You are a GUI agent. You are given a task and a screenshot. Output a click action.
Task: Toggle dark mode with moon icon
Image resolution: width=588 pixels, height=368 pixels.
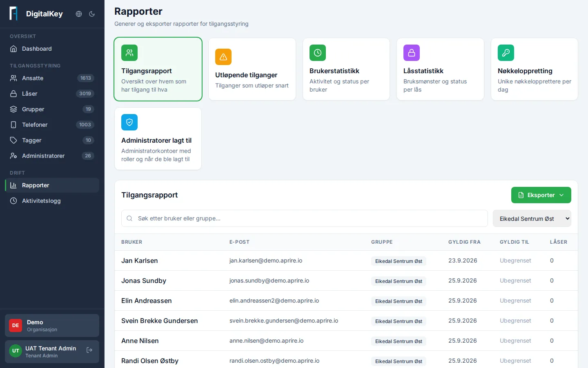tap(92, 14)
